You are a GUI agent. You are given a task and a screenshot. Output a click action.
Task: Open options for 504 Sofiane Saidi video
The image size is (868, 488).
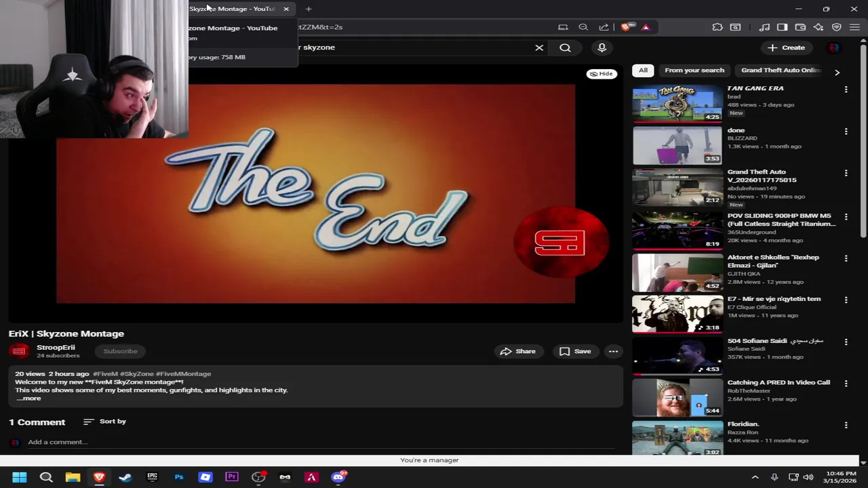tap(846, 342)
